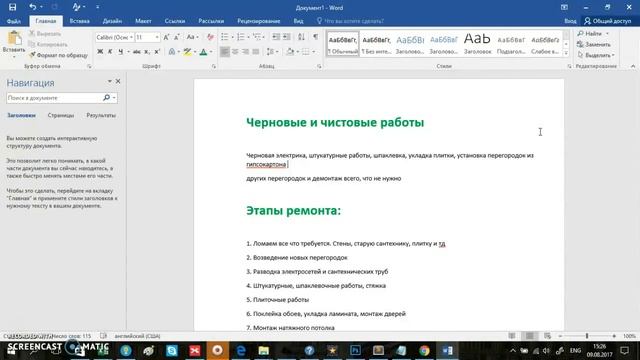This screenshot has width=640, height=360.
Task: Open the font size dropdown
Action: (x=157, y=38)
